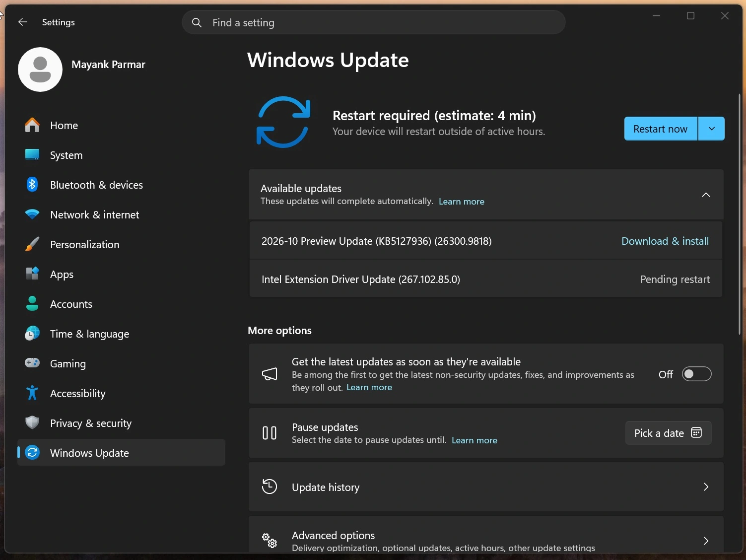The width and height of the screenshot is (746, 560).
Task: Click the Privacy & security shield icon
Action: pos(32,423)
